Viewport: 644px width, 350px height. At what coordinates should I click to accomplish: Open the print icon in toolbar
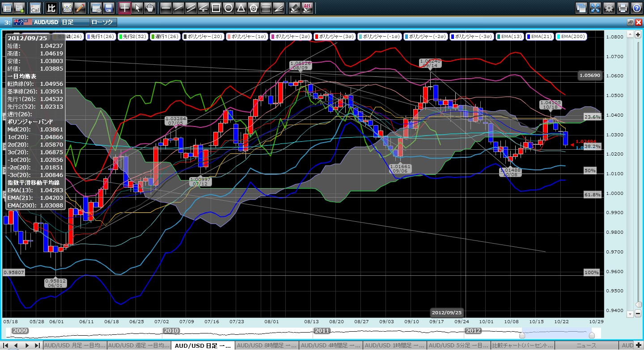pyautogui.click(x=623, y=8)
